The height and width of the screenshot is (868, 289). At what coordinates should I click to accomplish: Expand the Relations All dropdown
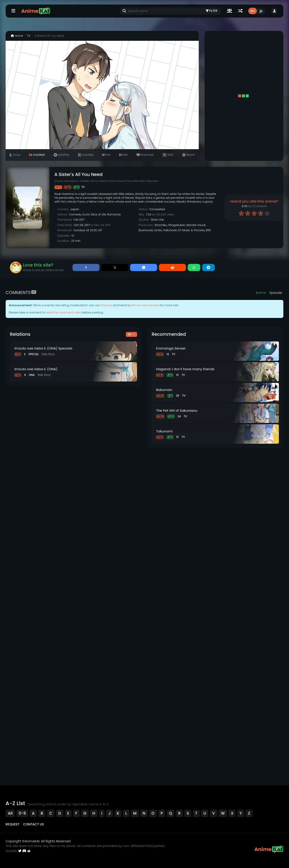click(131, 334)
